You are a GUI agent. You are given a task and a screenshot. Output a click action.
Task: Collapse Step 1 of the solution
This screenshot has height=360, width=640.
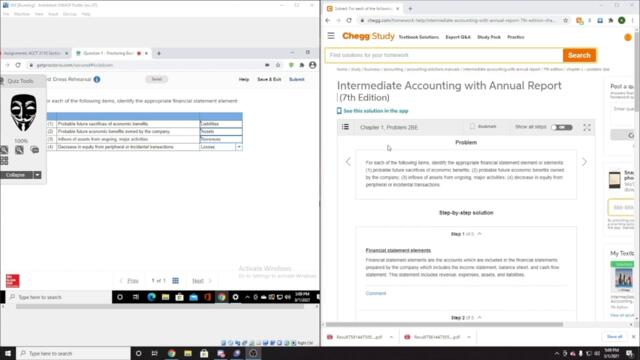(x=479, y=234)
